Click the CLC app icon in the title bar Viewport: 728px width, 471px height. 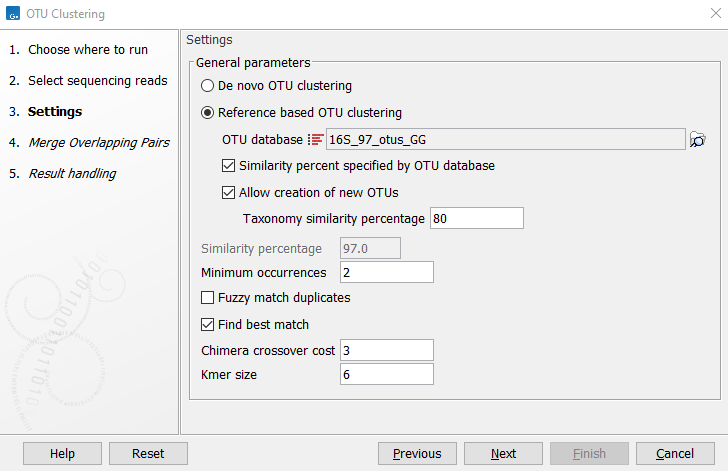click(x=13, y=13)
